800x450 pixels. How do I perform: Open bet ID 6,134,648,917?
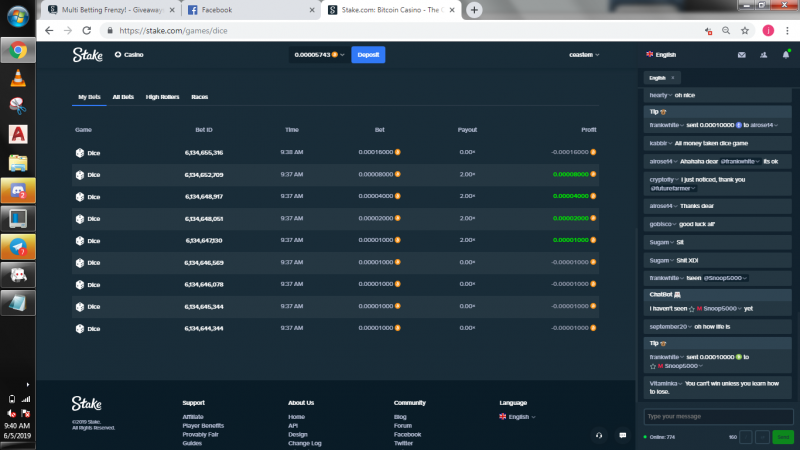pos(204,196)
